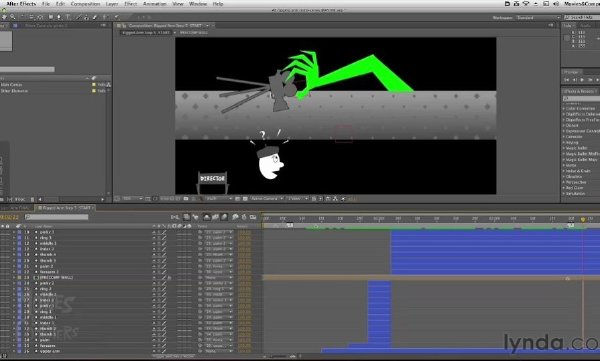The width and height of the screenshot is (600, 361).
Task: Open the Window menu
Action: 198,4
